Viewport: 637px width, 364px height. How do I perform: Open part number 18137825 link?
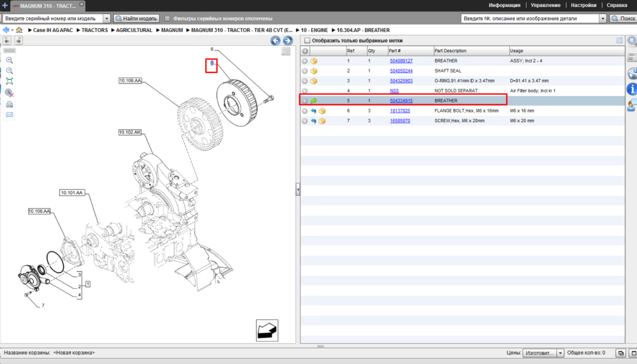pos(400,111)
